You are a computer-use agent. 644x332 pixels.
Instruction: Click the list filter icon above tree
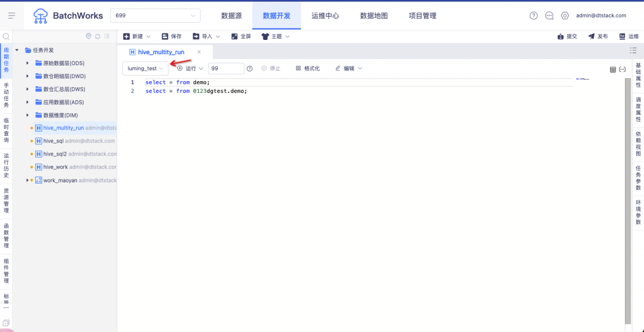pos(107,36)
